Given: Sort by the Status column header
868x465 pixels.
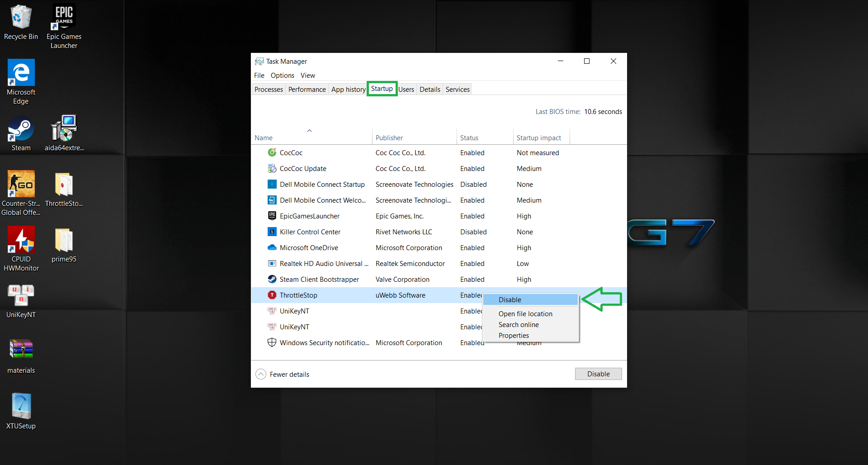Looking at the screenshot, I should click(485, 138).
